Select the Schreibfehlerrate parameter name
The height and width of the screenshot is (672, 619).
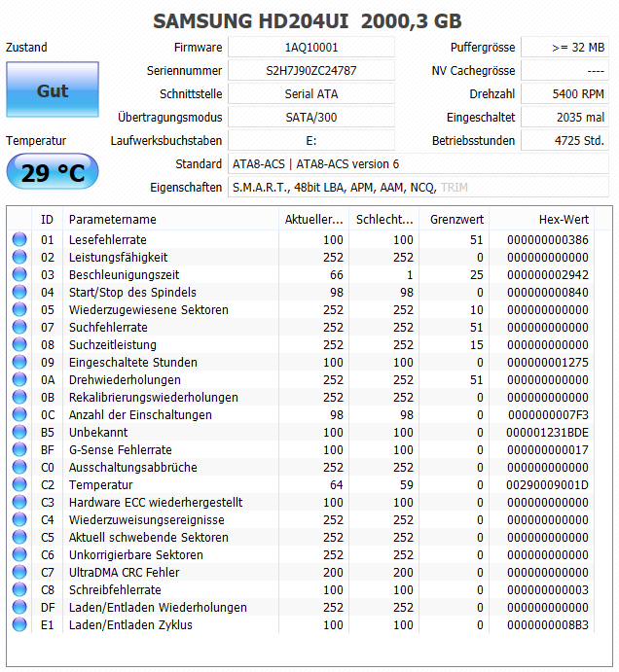[x=115, y=589]
